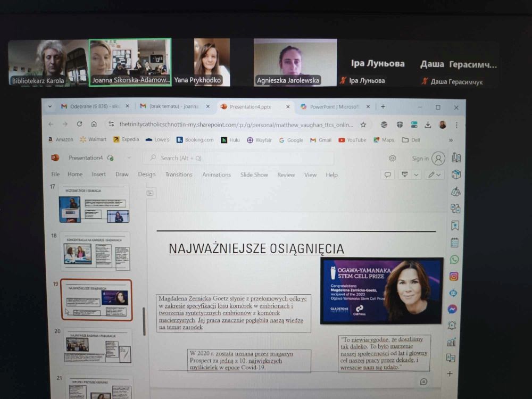The width and height of the screenshot is (532, 399).
Task: Click the user account avatar next to Sign in
Action: [x=438, y=159]
